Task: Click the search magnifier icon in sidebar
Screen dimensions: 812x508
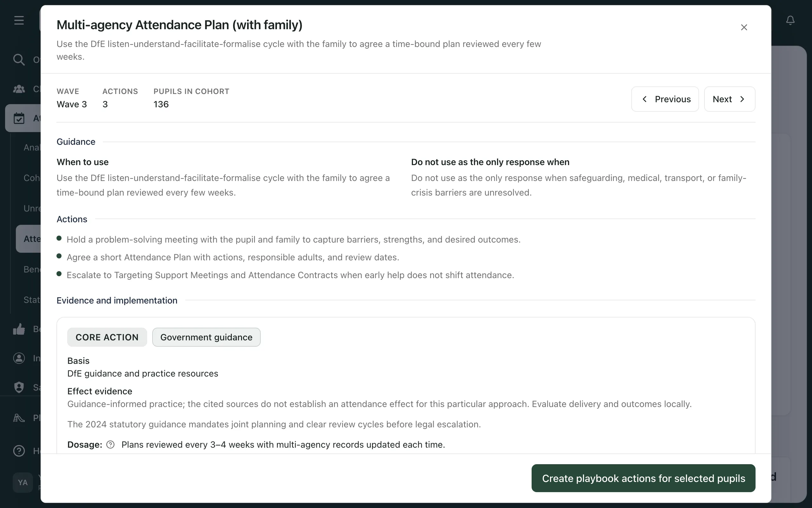Action: [19, 59]
